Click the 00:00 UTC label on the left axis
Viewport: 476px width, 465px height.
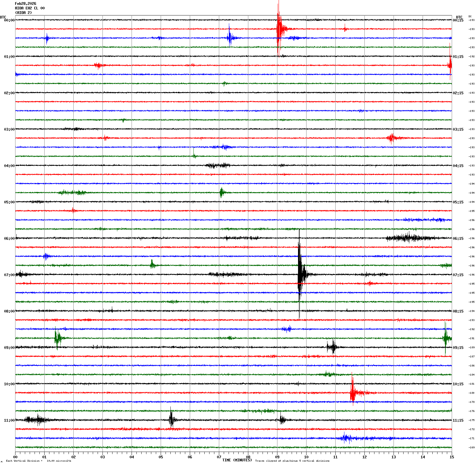pyautogui.click(x=9, y=20)
